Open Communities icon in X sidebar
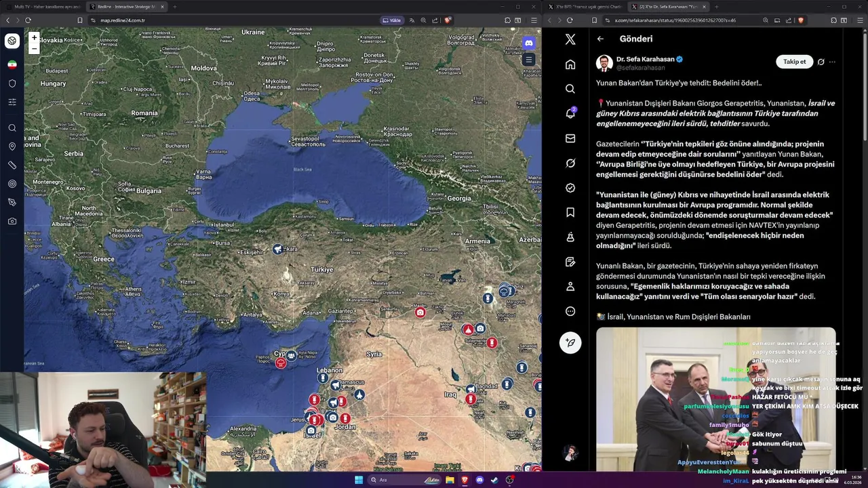The width and height of the screenshot is (868, 488). [570, 237]
